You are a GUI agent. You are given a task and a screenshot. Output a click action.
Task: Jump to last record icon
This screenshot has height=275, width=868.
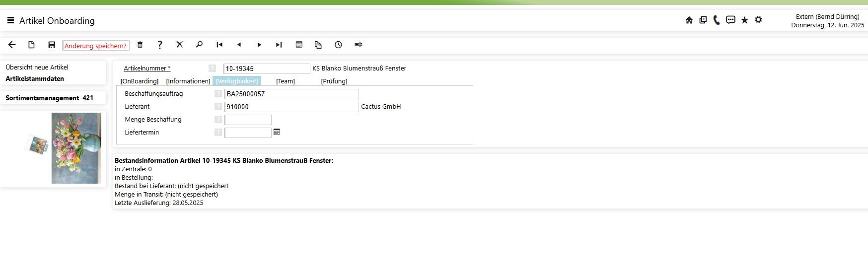[279, 45]
